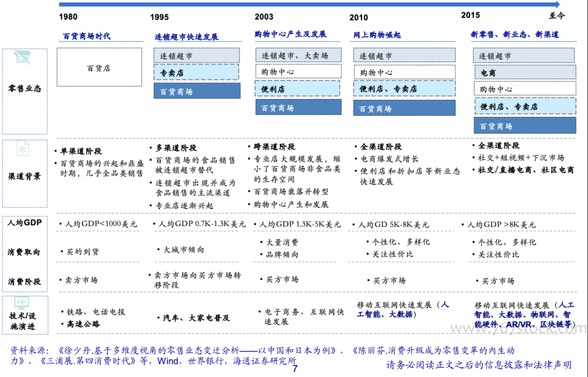Click the 人均GD 5K-8K美元 entry
The width and height of the screenshot is (588, 377).
[393, 224]
